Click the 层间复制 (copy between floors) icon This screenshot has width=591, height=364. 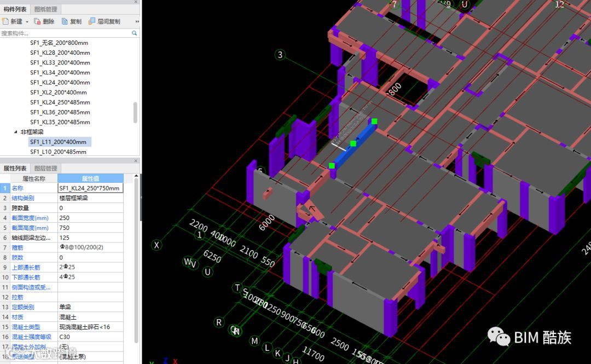(x=91, y=21)
